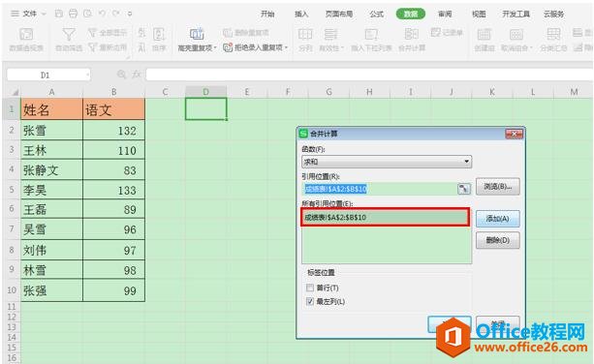Click the 取消组合 ungroup icon
Screen dimensions: 594x364
(516, 35)
